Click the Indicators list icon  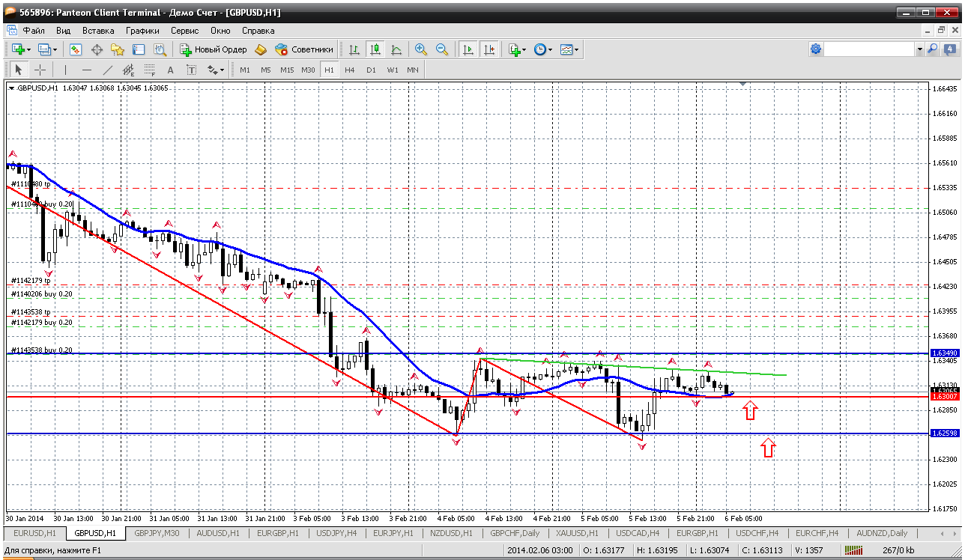click(x=514, y=49)
